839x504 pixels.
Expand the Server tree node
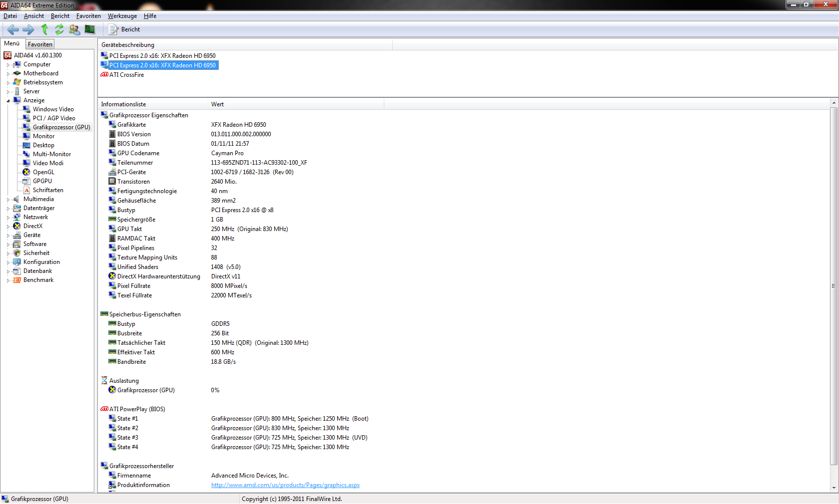(8, 92)
